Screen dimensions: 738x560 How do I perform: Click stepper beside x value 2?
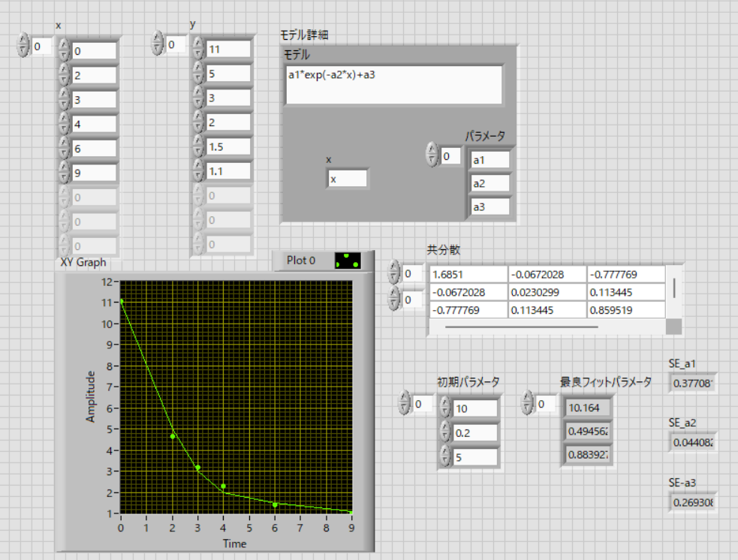[64, 75]
